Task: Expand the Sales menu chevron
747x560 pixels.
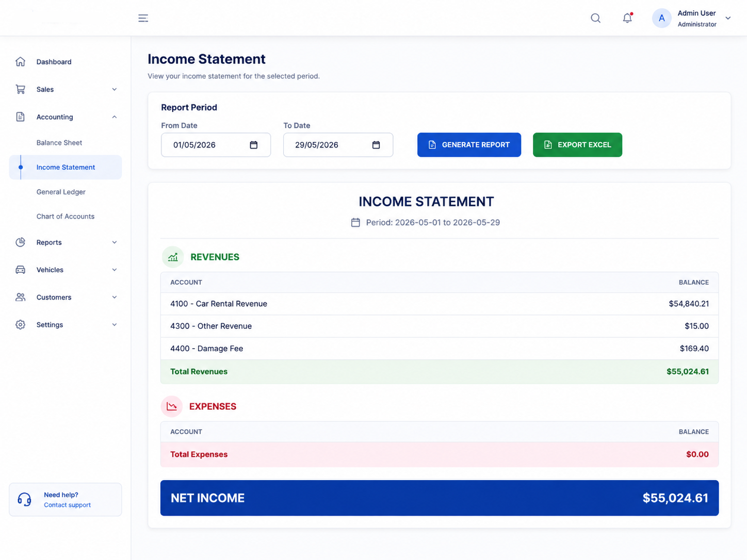Action: [115, 90]
